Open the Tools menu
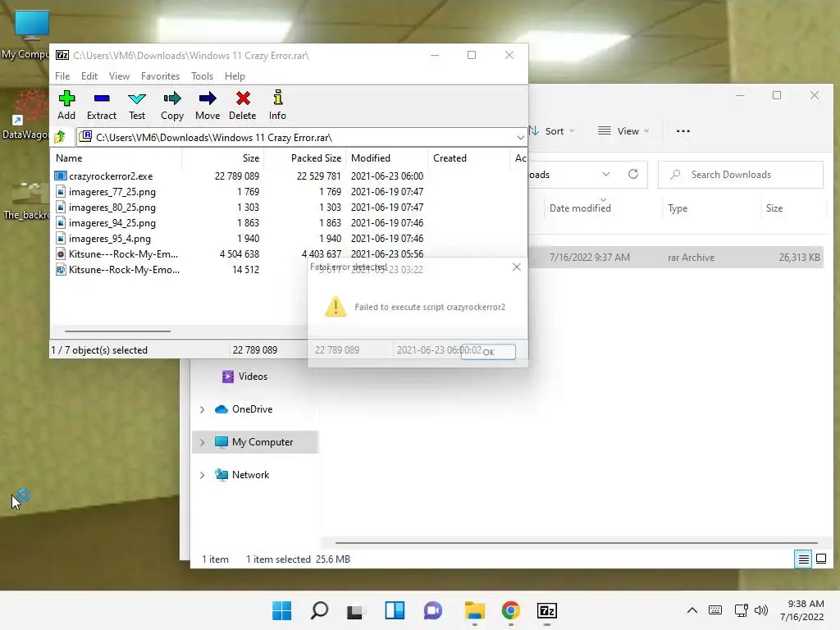The width and height of the screenshot is (840, 630). 202,76
